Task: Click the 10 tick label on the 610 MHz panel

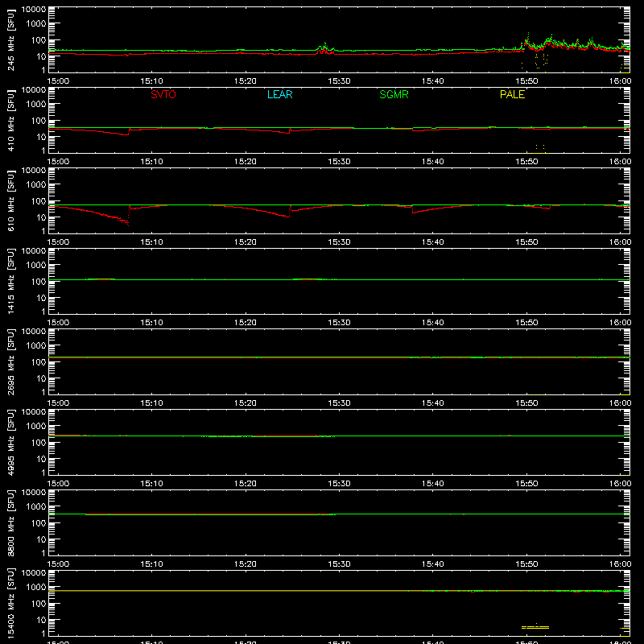Action: 41,217
